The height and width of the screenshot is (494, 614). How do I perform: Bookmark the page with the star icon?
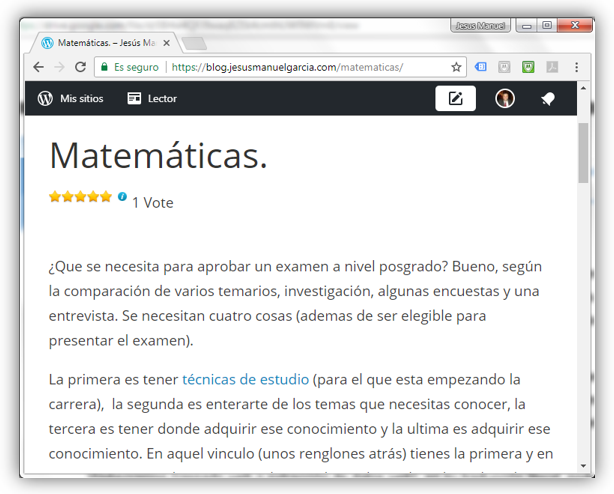pyautogui.click(x=456, y=67)
